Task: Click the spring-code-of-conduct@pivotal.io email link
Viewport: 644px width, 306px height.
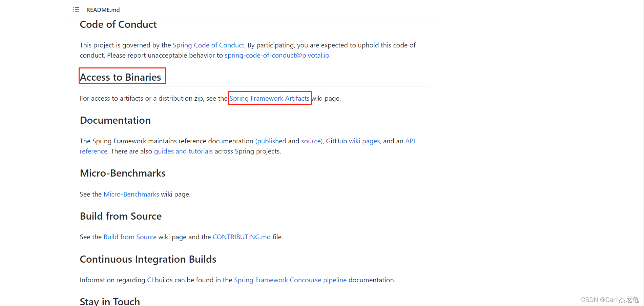Action: pyautogui.click(x=277, y=55)
